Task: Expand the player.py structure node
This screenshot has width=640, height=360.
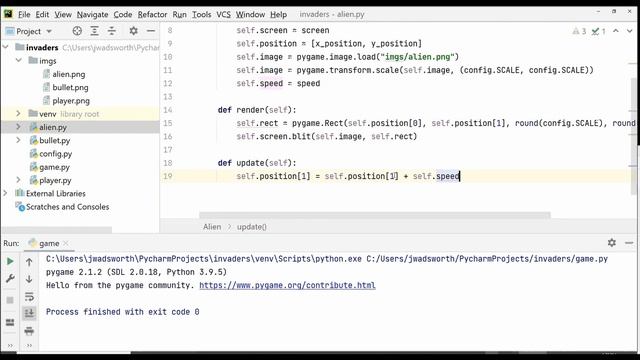Action: 19,180
